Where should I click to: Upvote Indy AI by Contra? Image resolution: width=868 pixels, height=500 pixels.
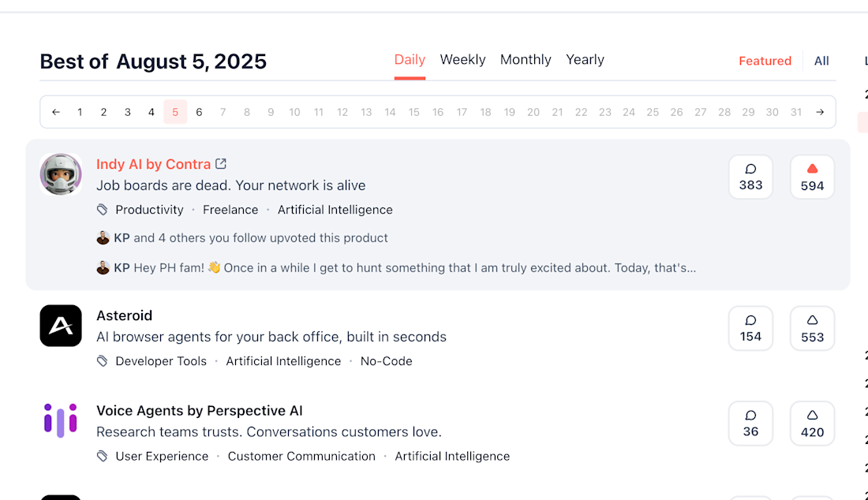(x=812, y=177)
